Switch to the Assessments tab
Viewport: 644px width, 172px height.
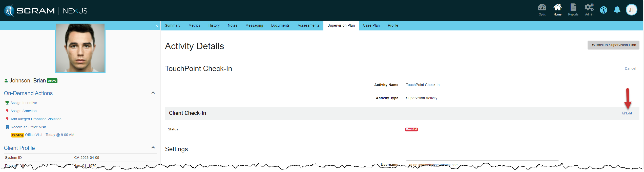(308, 26)
